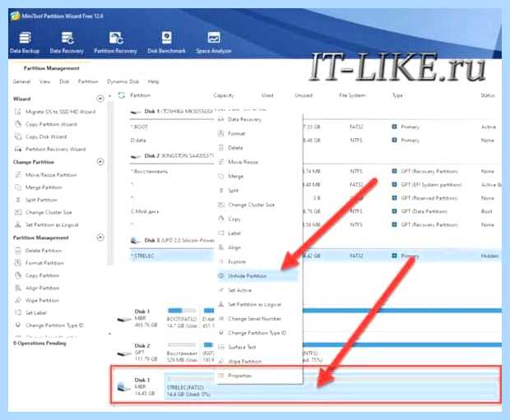The width and height of the screenshot is (510, 420).
Task: Open the View menu
Action: (45, 81)
